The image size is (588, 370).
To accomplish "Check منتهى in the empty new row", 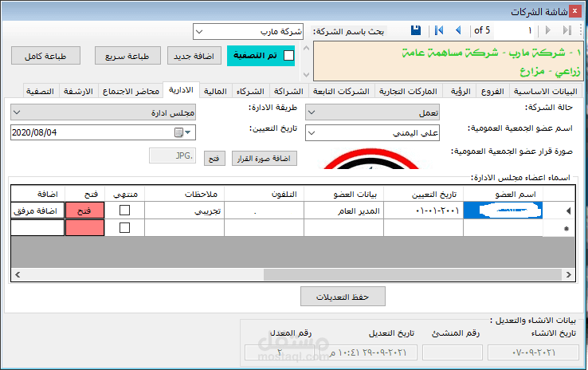I will tap(124, 228).
